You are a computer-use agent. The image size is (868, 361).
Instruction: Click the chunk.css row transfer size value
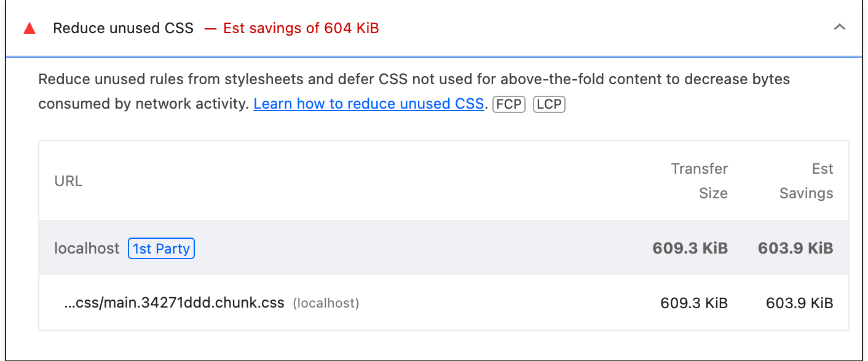pos(694,303)
